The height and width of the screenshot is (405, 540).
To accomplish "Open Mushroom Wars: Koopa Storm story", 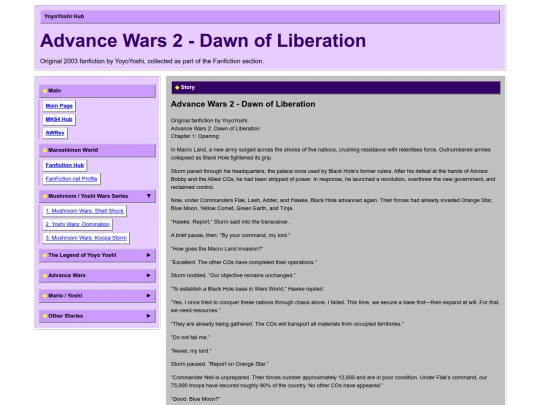I will (x=86, y=238).
